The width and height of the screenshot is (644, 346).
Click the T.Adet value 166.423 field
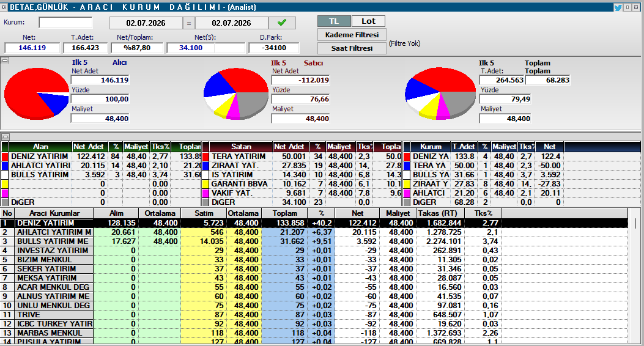click(x=86, y=48)
